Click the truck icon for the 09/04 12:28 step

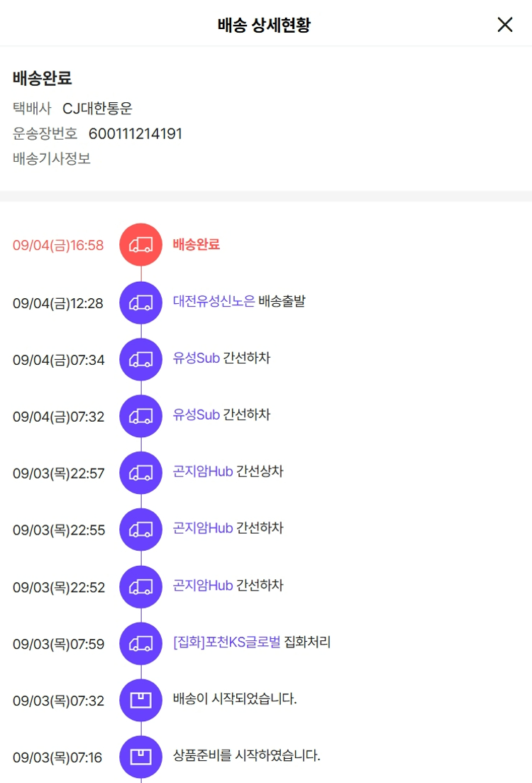click(140, 302)
